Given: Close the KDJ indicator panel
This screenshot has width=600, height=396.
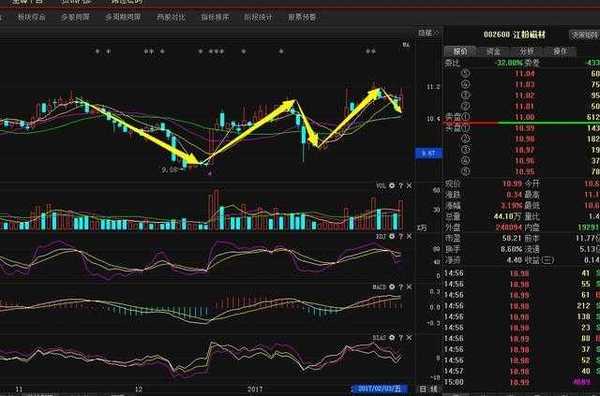Looking at the screenshot, I should (x=409, y=236).
